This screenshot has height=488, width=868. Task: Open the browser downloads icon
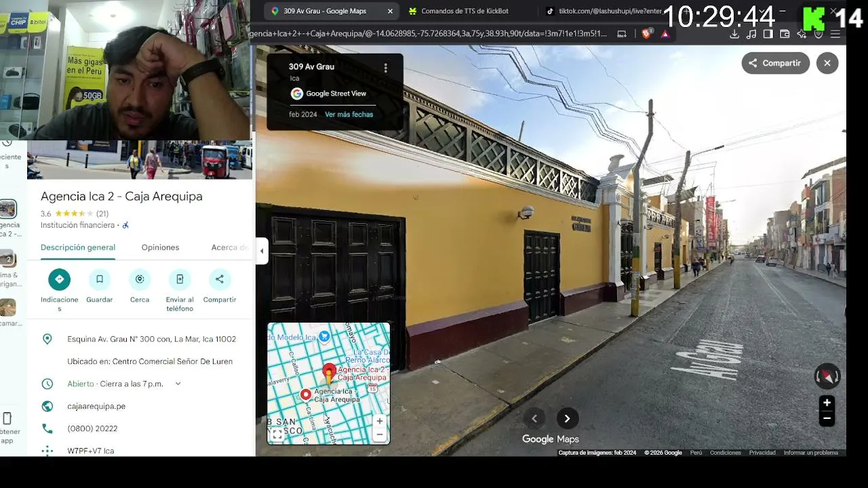coord(734,34)
